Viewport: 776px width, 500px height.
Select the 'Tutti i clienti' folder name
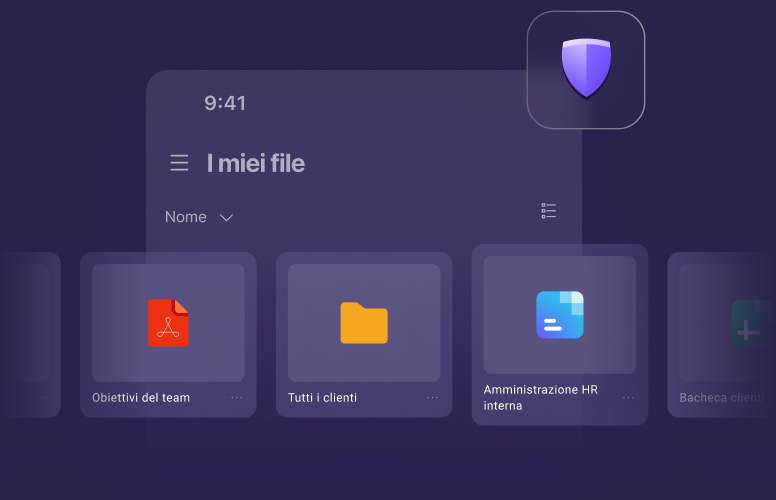pyautogui.click(x=322, y=397)
